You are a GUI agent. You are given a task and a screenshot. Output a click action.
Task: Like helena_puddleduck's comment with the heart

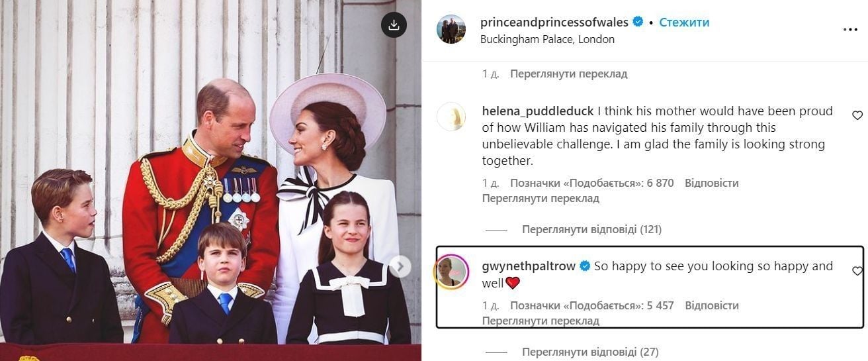pos(857,115)
